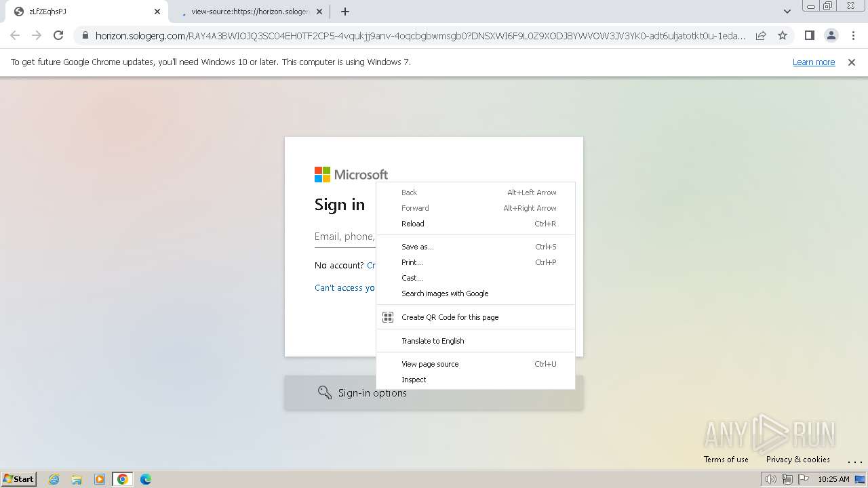Viewport: 868px width, 488px height.
Task: Click the Microsoft logo
Action: (351, 175)
